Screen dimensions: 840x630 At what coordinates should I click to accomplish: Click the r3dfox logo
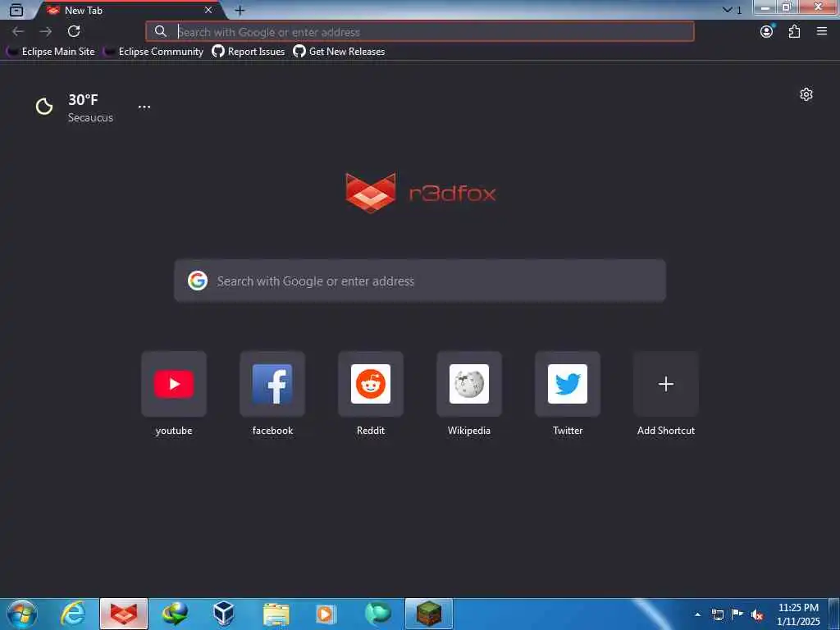point(421,193)
